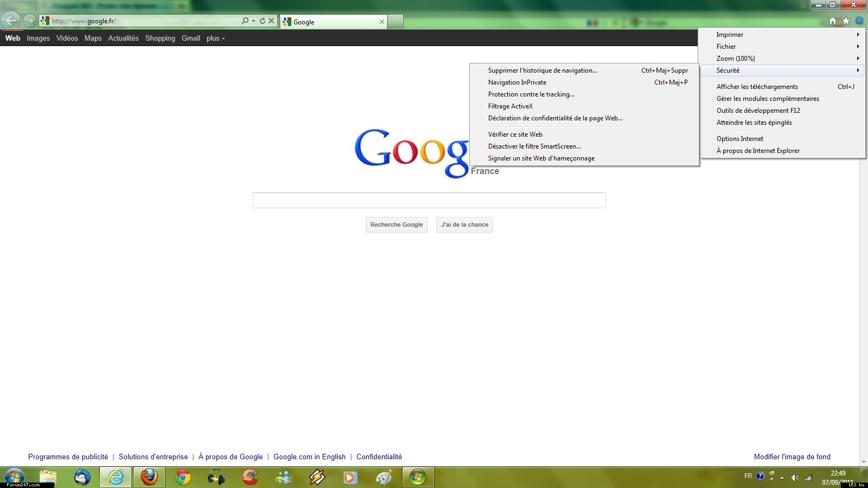This screenshot has height=488, width=868.
Task: Open À propos de Internet Explorer
Action: 782,151
